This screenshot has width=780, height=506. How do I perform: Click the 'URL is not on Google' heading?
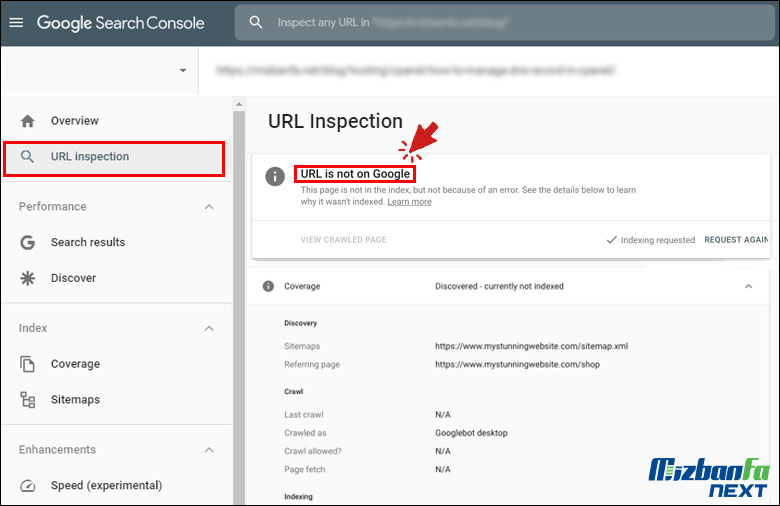click(x=355, y=174)
